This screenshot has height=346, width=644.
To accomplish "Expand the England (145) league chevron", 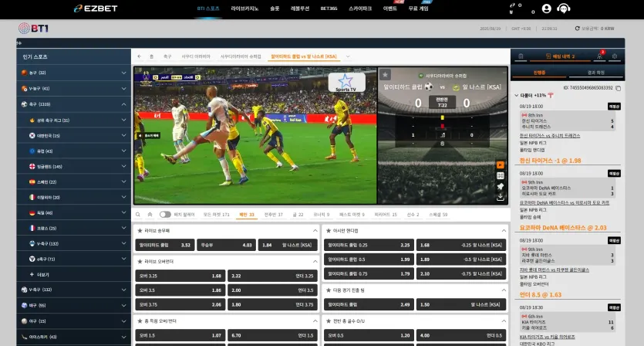I will point(123,166).
